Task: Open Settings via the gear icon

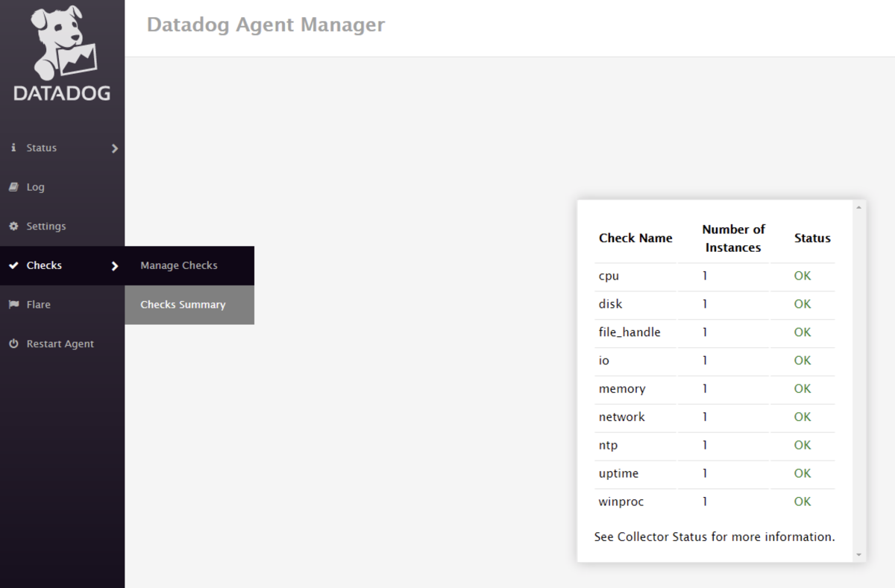Action: [x=13, y=226]
